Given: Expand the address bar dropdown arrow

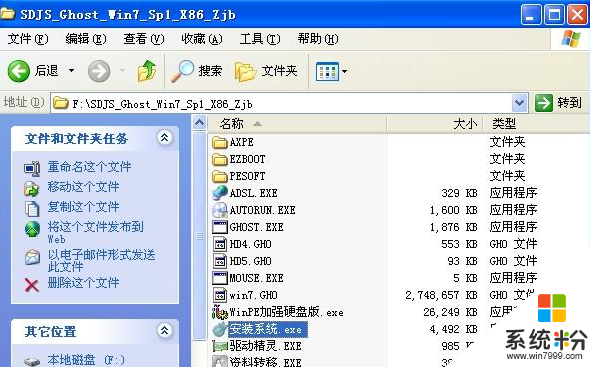Looking at the screenshot, I should tap(519, 103).
